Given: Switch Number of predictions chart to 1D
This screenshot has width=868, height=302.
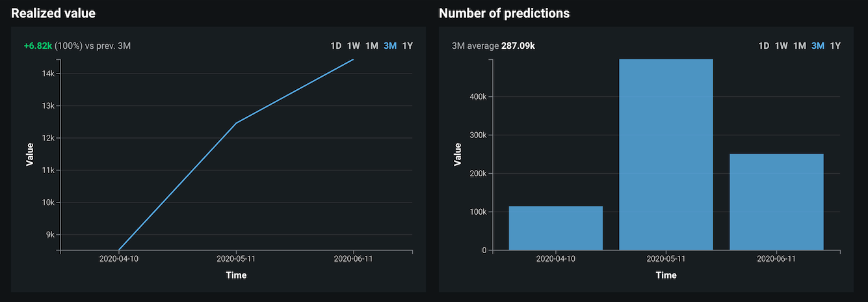Looking at the screenshot, I should tap(764, 46).
